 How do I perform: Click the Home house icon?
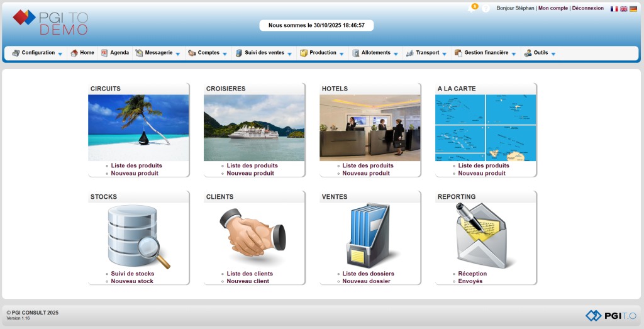pos(74,53)
